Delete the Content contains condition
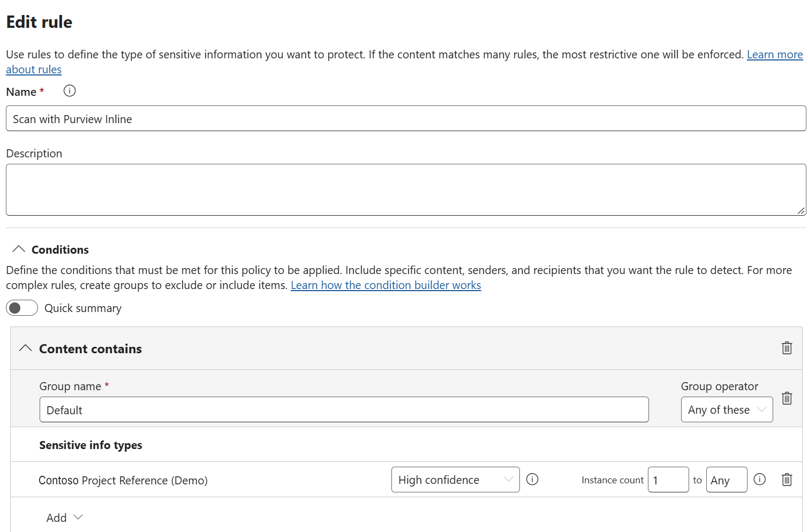808x532 pixels. (x=787, y=348)
